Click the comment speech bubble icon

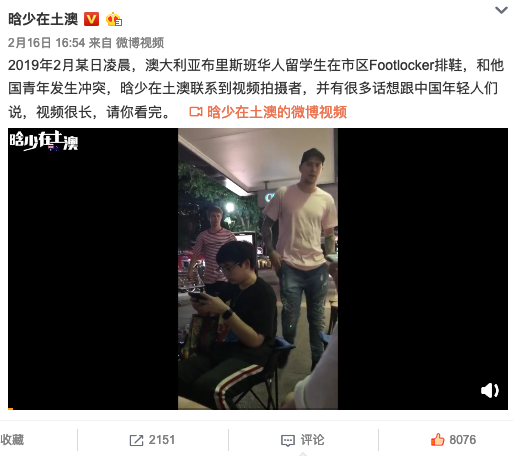pyautogui.click(x=288, y=440)
